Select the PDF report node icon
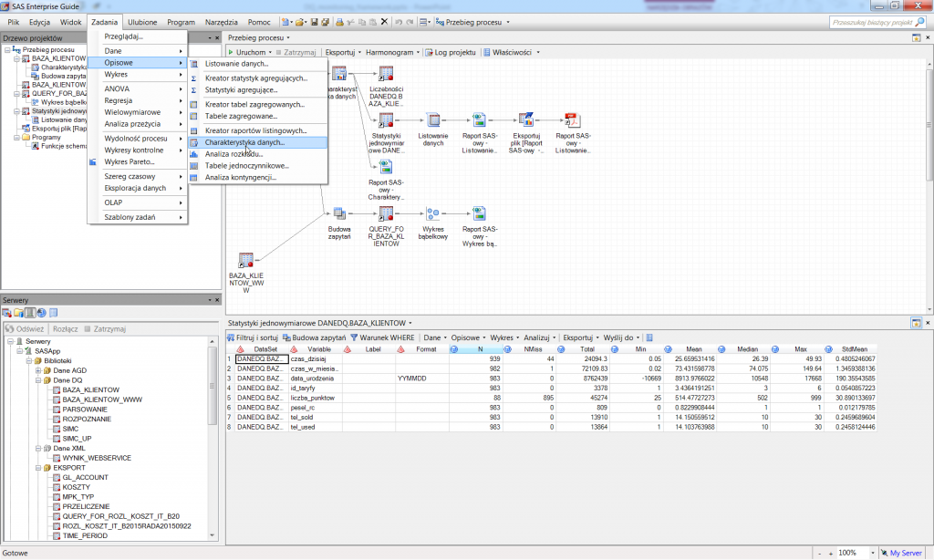Viewport: 934px width, 560px height. click(x=573, y=120)
